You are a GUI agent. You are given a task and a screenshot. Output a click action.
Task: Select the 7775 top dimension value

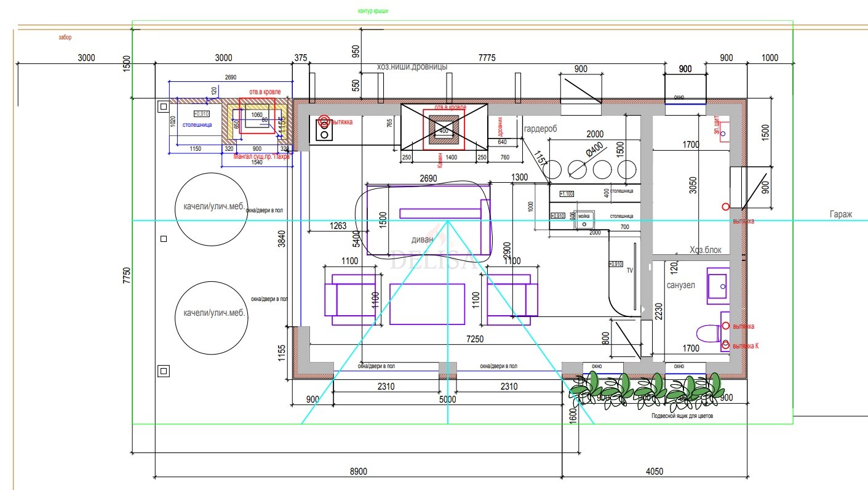[x=487, y=58]
